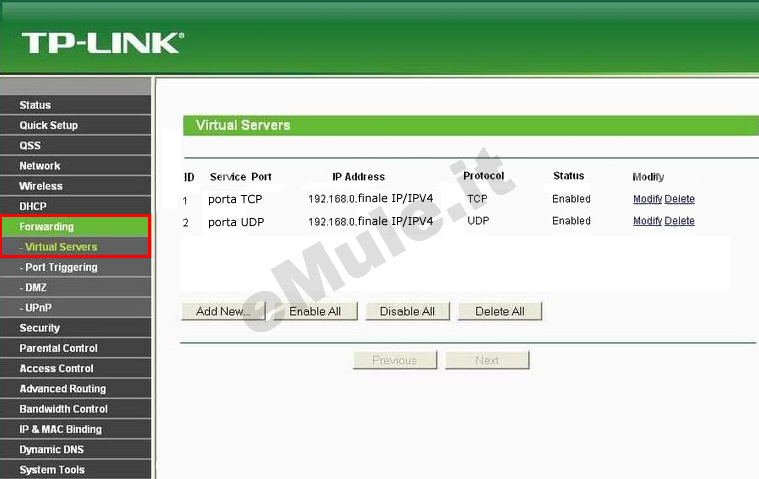759x479 pixels.
Task: Click the Previous page button
Action: click(x=395, y=360)
